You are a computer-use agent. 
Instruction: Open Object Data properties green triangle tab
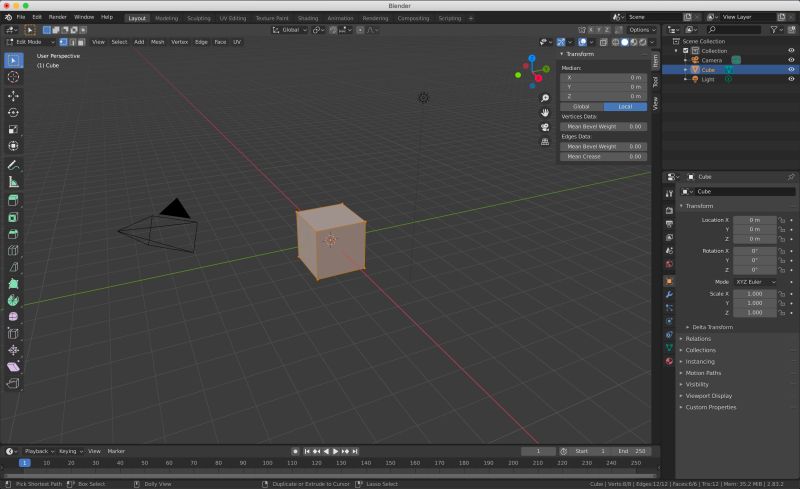click(x=669, y=348)
